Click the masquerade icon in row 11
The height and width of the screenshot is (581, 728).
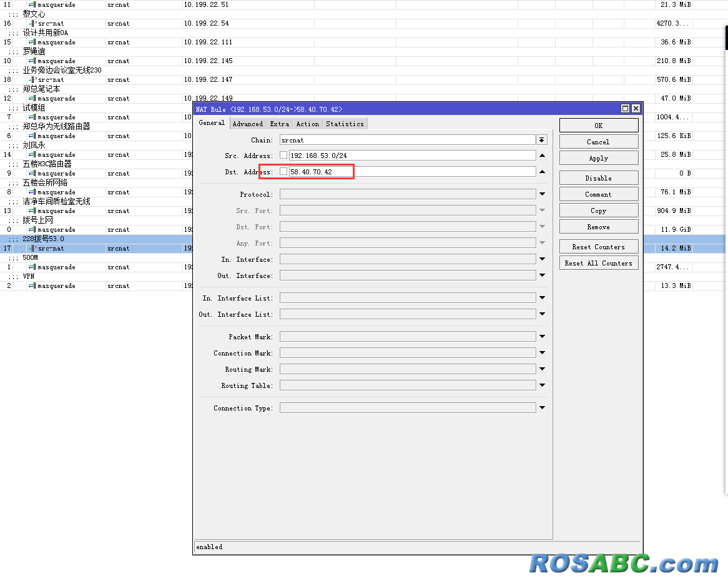tap(32, 5)
